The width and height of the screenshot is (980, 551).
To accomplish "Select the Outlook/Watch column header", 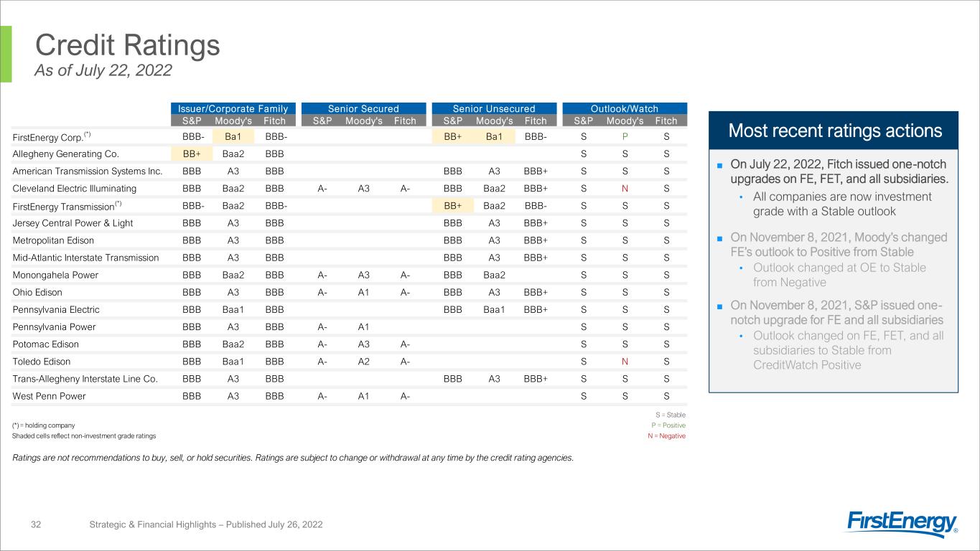I will (625, 109).
